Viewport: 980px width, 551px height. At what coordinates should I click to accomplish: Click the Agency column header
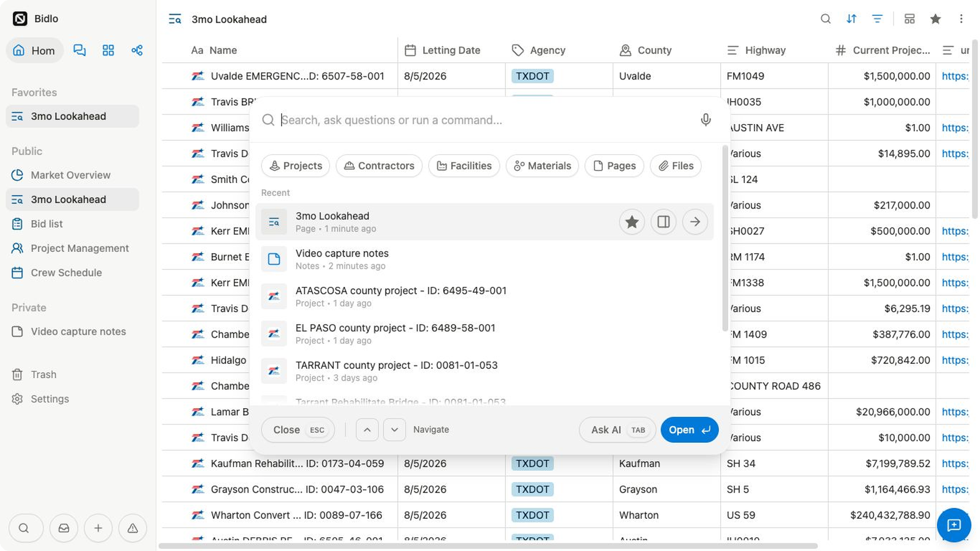pyautogui.click(x=559, y=50)
